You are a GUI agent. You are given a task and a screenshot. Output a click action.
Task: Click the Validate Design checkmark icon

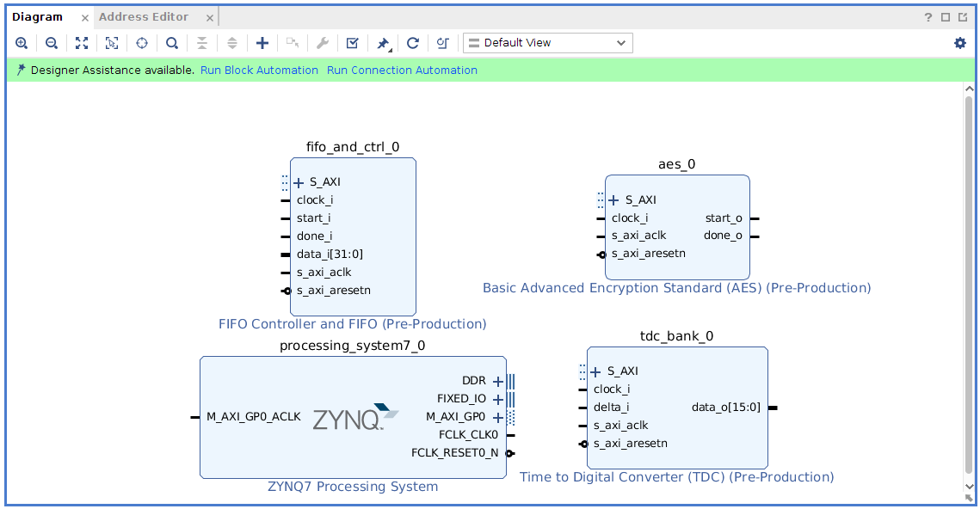[x=353, y=43]
